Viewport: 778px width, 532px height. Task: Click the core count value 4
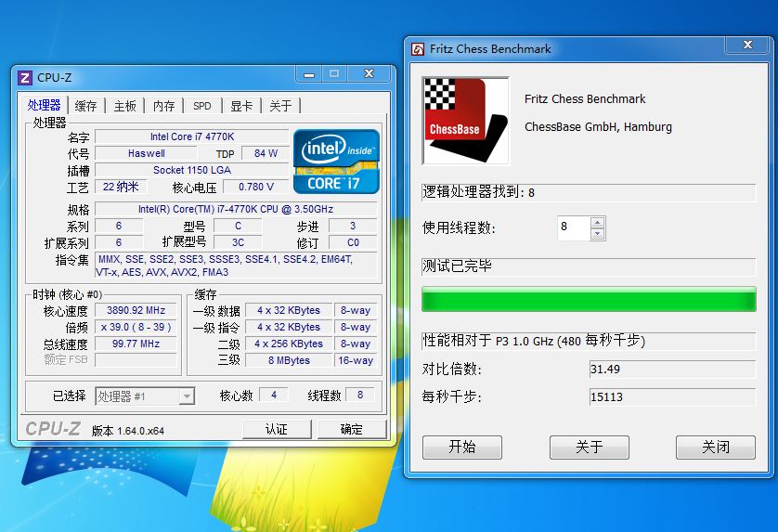(x=274, y=395)
